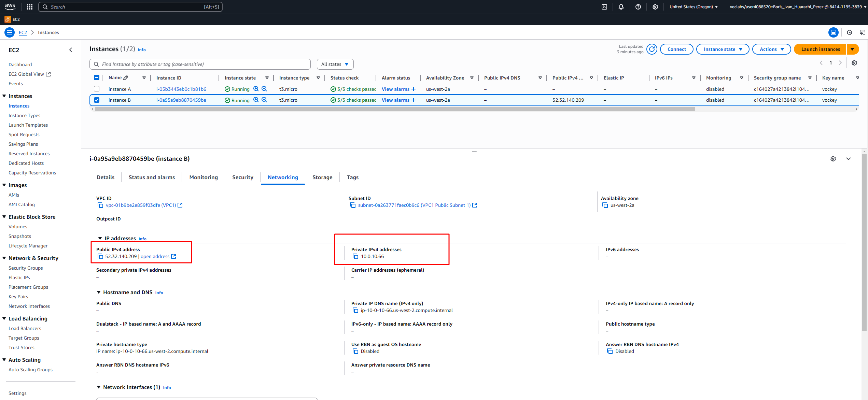Switch to the Tags tab
The width and height of the screenshot is (868, 400).
[x=352, y=177]
